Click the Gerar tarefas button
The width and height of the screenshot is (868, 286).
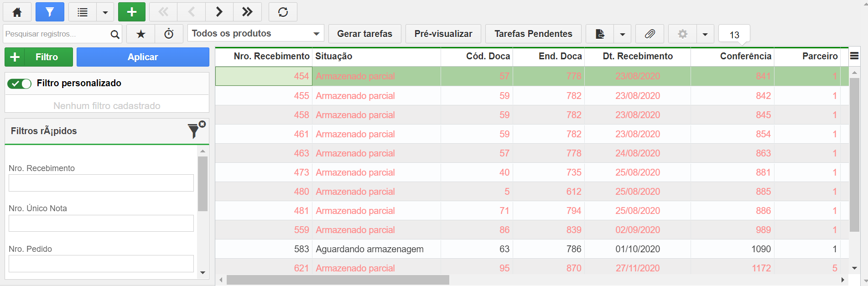[x=365, y=34]
